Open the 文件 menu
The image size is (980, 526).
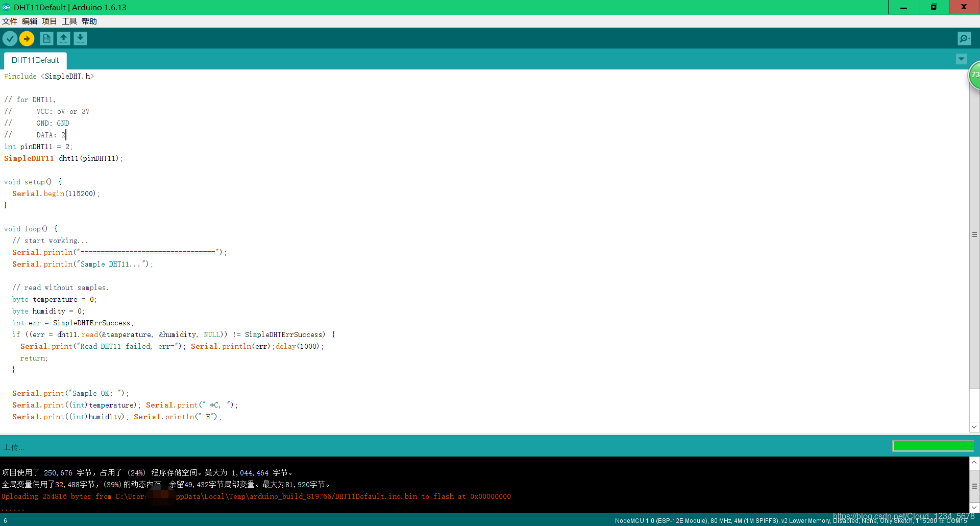(10, 21)
